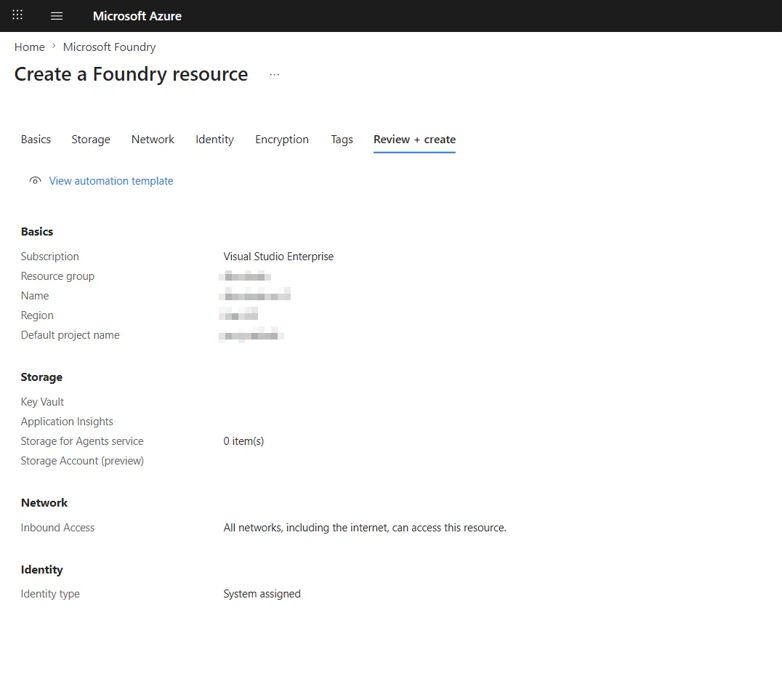The height and width of the screenshot is (700, 782).
Task: Click the Application Insights label
Action: click(67, 421)
